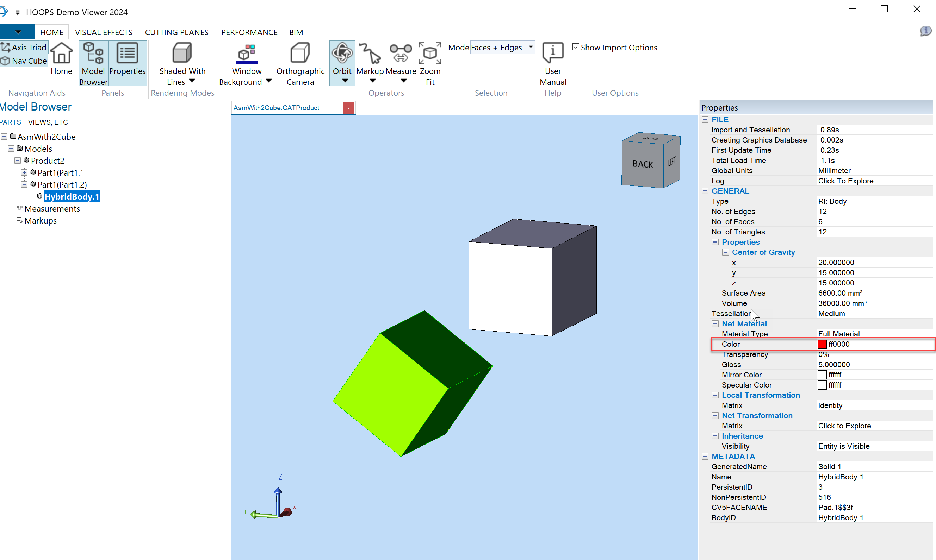The height and width of the screenshot is (560, 936).
Task: Open the User Manual icon
Action: (552, 54)
